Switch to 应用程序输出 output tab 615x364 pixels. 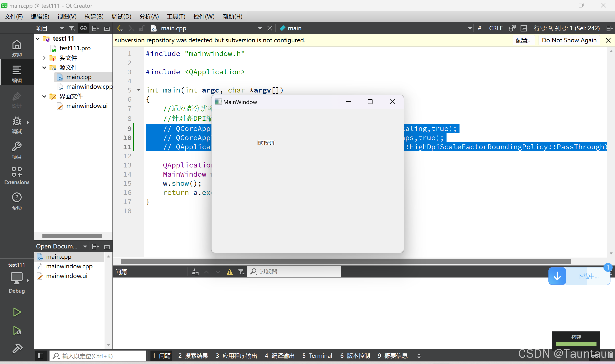click(x=236, y=356)
